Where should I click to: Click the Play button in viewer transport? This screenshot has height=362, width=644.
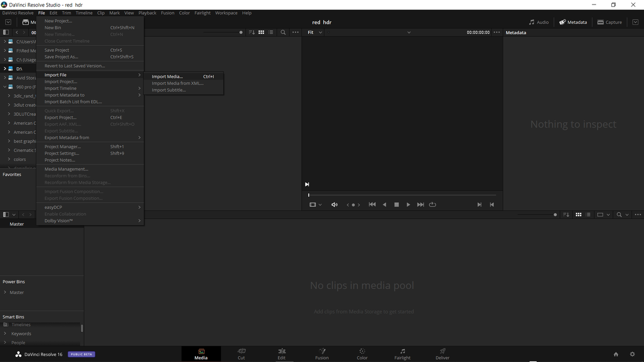click(408, 205)
